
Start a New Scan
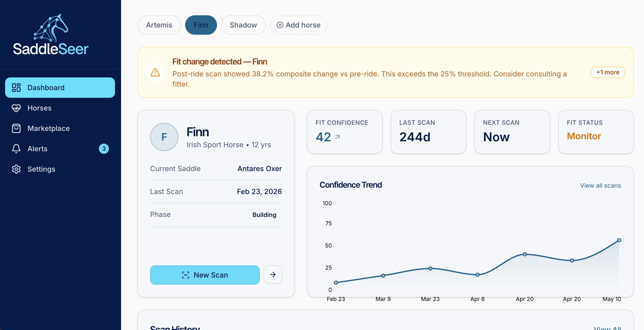click(205, 275)
